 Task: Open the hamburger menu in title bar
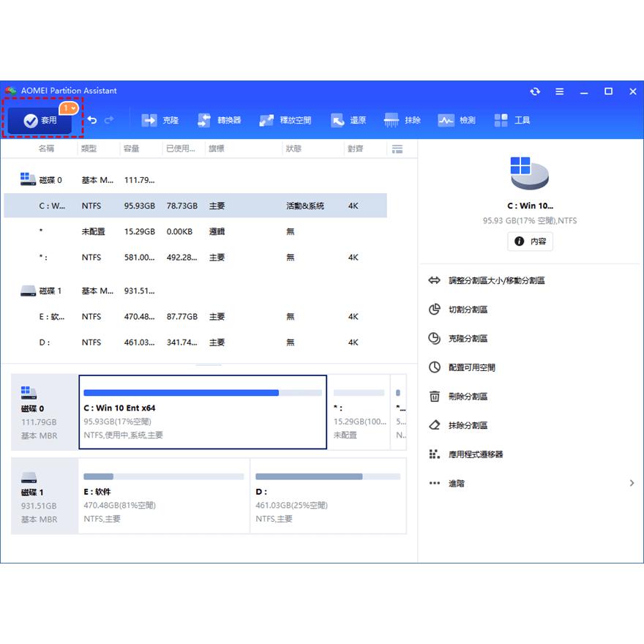pos(559,91)
